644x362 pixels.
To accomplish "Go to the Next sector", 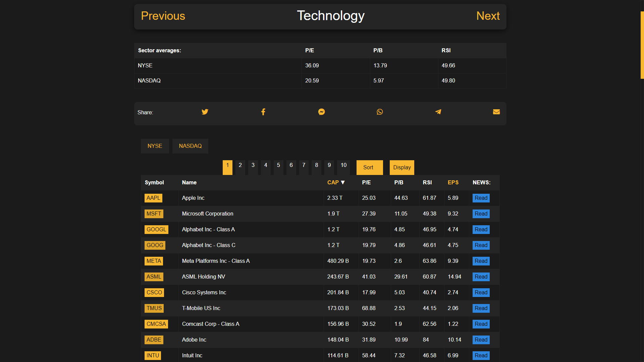I will [488, 16].
